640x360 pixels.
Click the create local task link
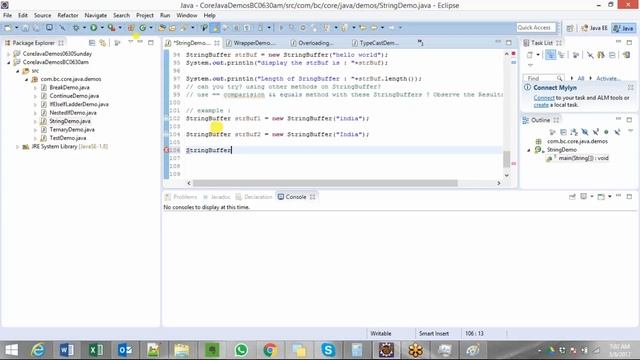541,105
